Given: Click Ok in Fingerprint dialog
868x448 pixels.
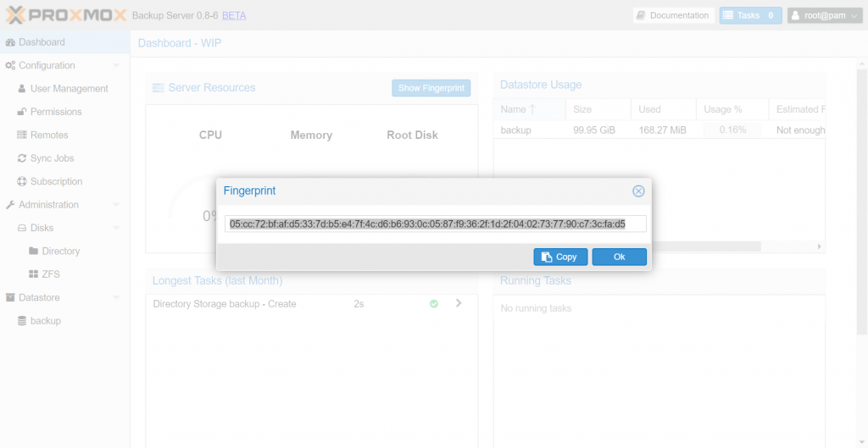Looking at the screenshot, I should click(619, 257).
